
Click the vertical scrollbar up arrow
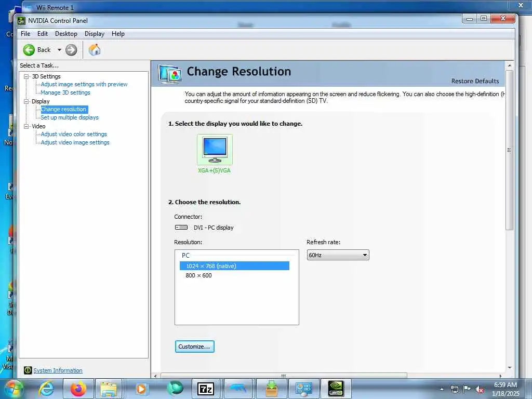(509, 65)
